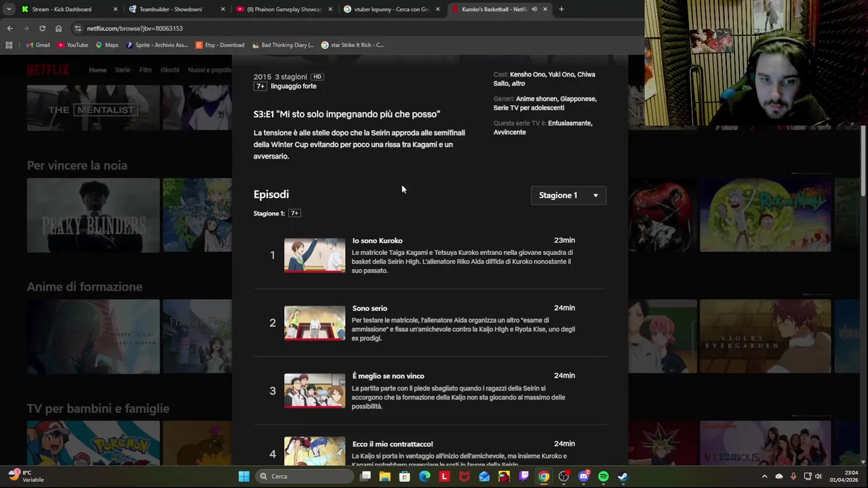Open the new tab plus button

click(x=561, y=9)
